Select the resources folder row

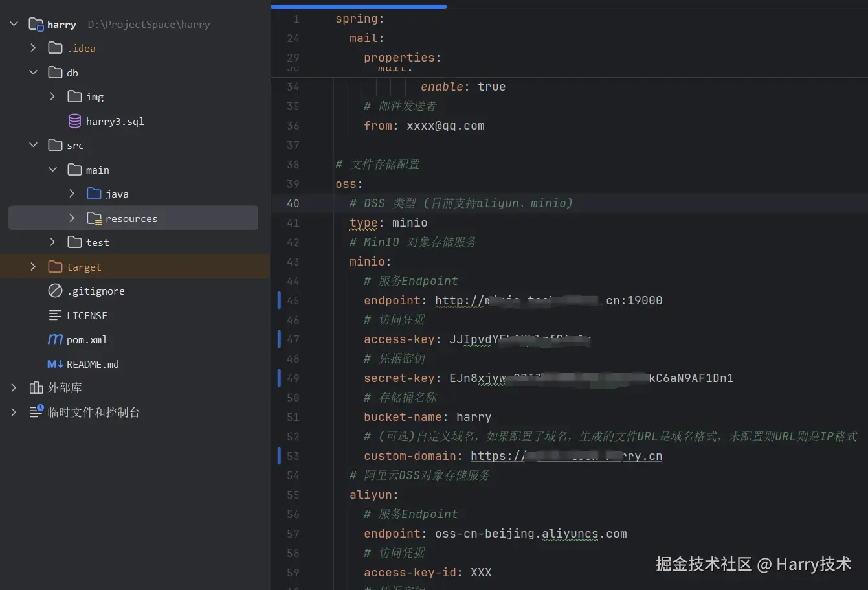coord(133,218)
